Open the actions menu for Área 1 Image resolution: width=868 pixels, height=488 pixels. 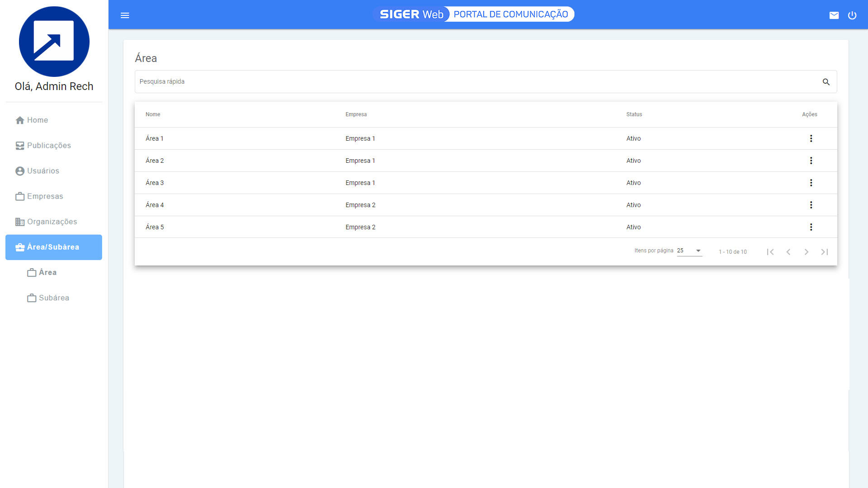tap(811, 138)
